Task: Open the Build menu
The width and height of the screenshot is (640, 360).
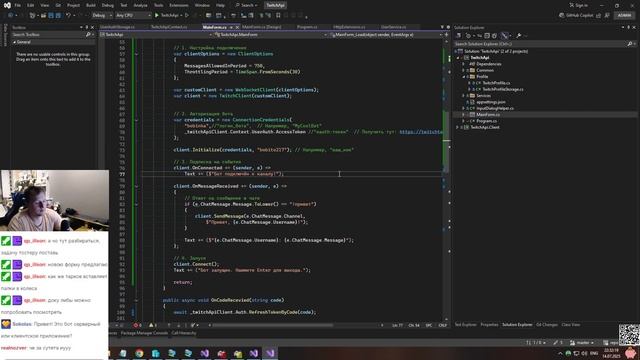Action: 91,5
